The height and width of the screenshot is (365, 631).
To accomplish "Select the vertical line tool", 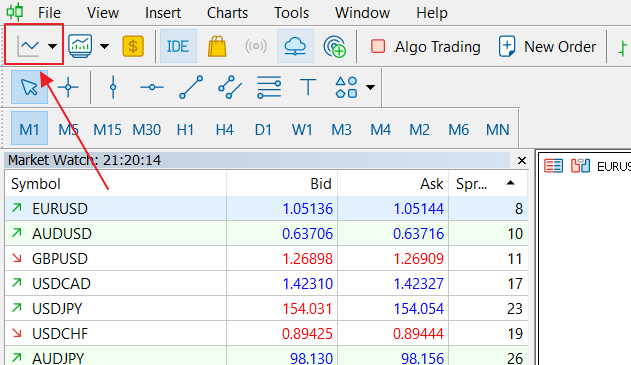I will click(x=113, y=87).
